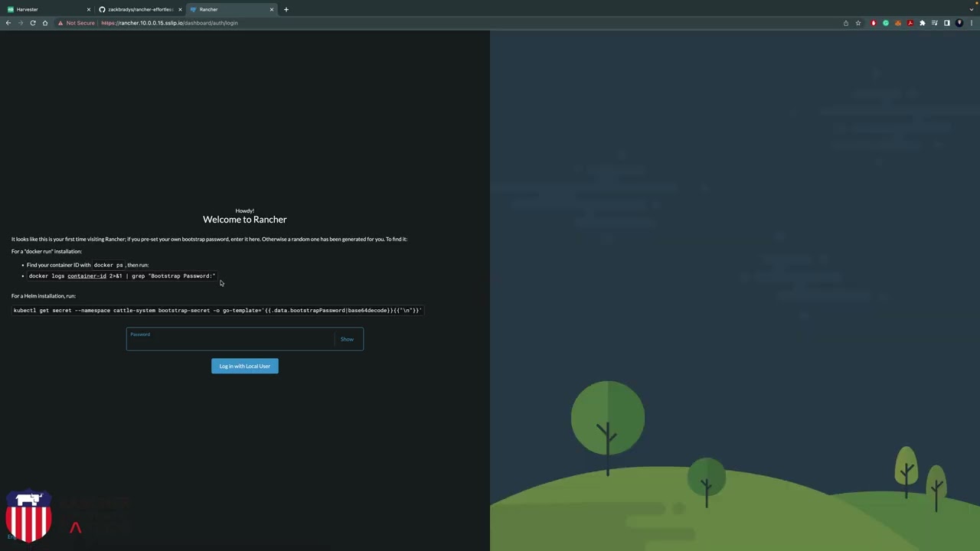980x551 pixels.
Task: Open the MetaMask fox extension
Action: [898, 23]
